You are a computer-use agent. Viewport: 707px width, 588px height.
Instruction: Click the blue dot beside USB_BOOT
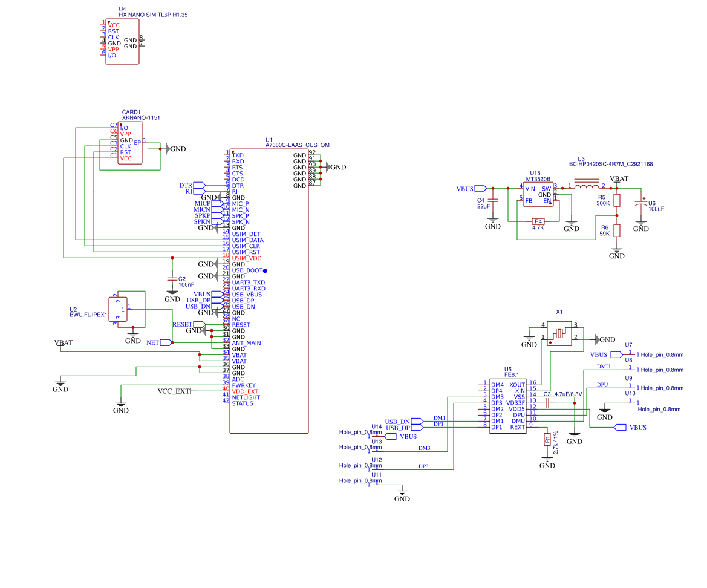(265, 270)
